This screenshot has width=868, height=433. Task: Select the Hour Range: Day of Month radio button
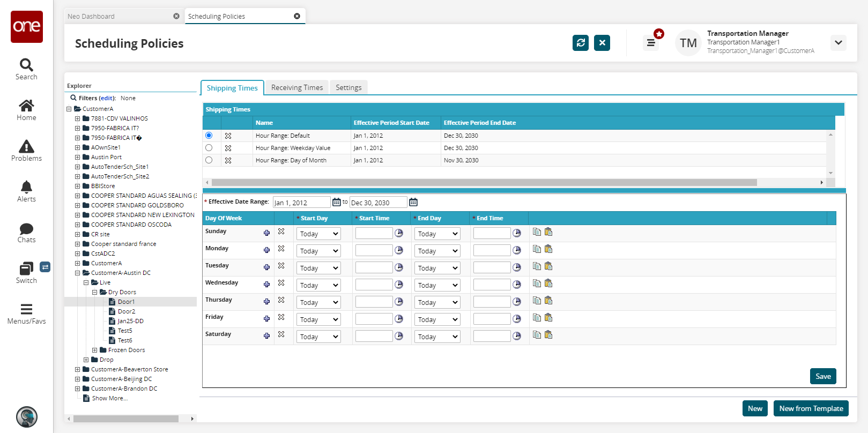tap(209, 160)
